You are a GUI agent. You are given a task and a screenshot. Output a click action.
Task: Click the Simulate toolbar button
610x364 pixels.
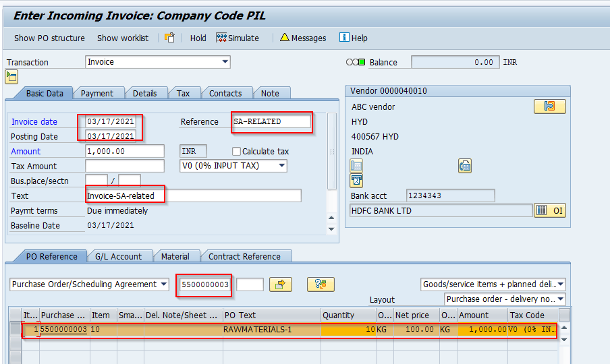tap(238, 38)
